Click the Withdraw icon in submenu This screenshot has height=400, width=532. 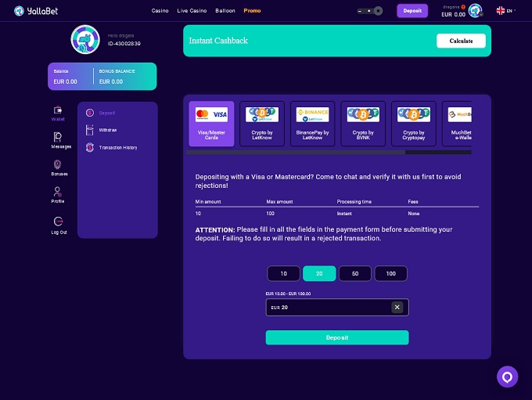click(x=89, y=130)
